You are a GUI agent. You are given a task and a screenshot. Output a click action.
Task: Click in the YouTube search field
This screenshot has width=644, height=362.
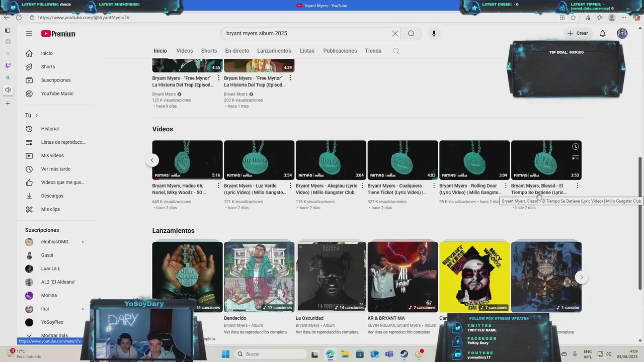(x=306, y=34)
